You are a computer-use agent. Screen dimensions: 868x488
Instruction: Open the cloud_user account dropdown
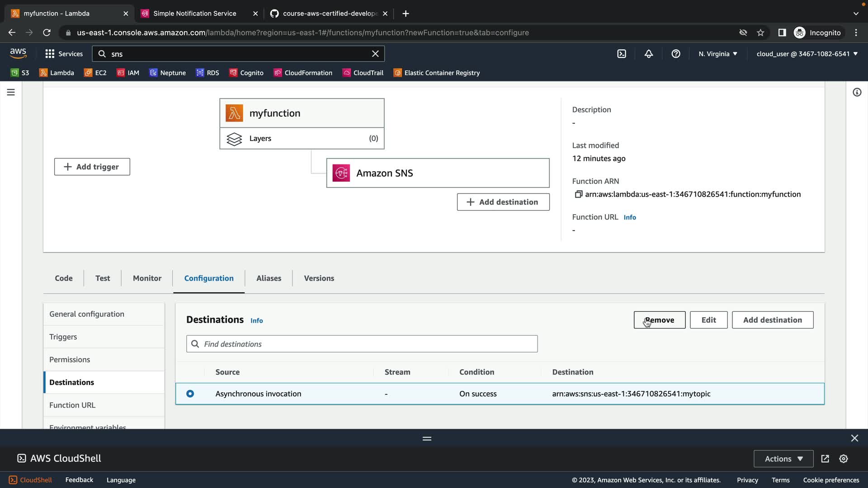(807, 54)
